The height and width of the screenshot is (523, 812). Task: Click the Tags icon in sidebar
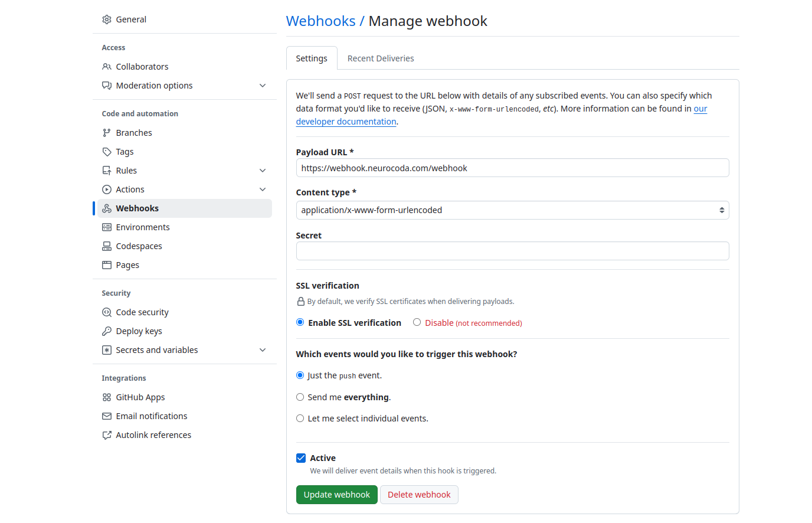click(107, 152)
